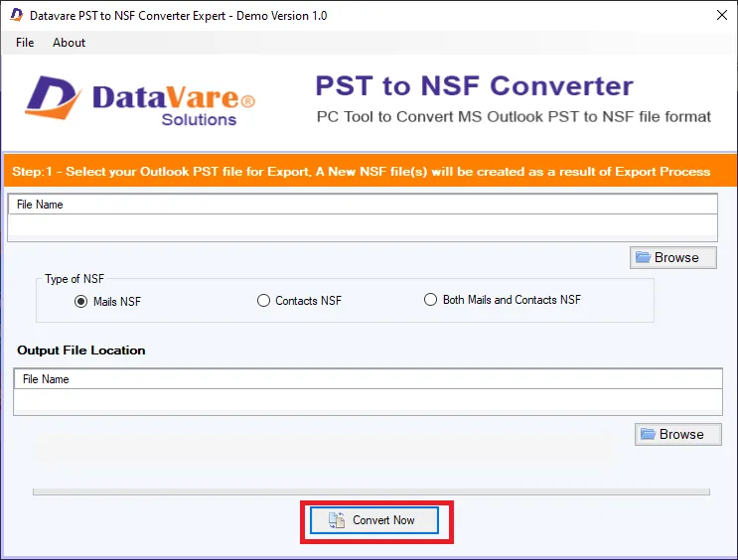Click the source File Name column header
Screen dimensions: 738x560
[x=363, y=205]
